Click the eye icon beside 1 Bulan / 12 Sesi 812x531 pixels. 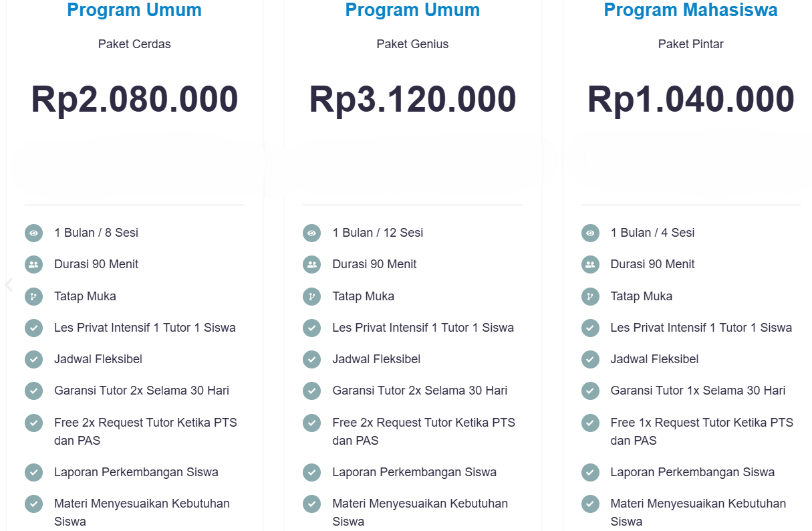(311, 233)
